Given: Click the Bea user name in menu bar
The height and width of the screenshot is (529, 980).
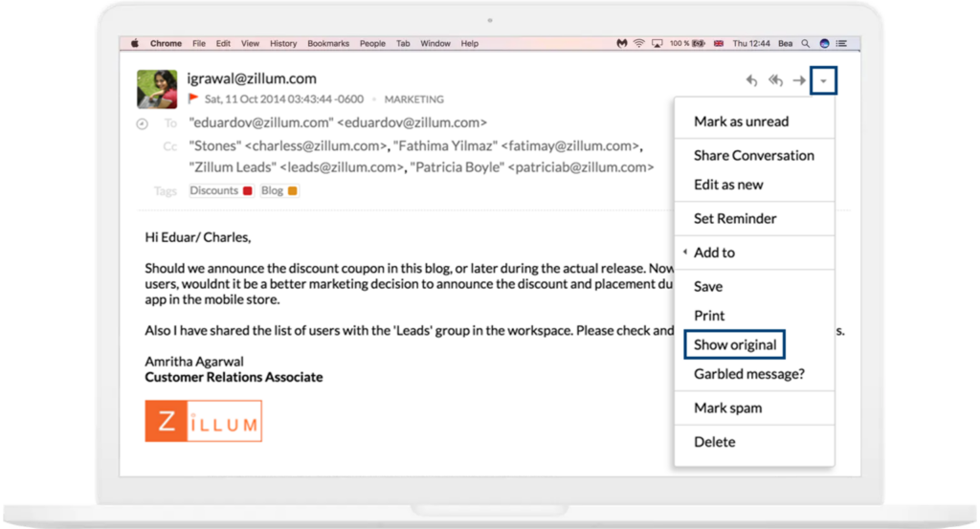Looking at the screenshot, I should (785, 43).
